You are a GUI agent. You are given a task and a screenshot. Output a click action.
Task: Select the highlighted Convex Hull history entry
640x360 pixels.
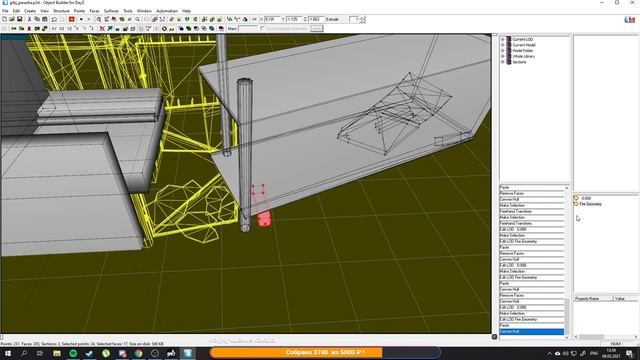531,331
